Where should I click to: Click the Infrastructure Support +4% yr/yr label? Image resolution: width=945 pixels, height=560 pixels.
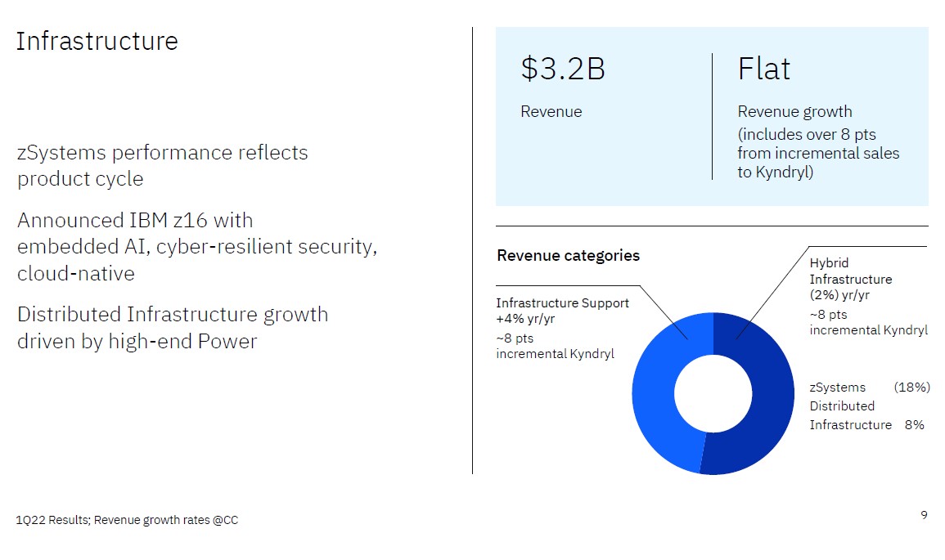click(562, 311)
